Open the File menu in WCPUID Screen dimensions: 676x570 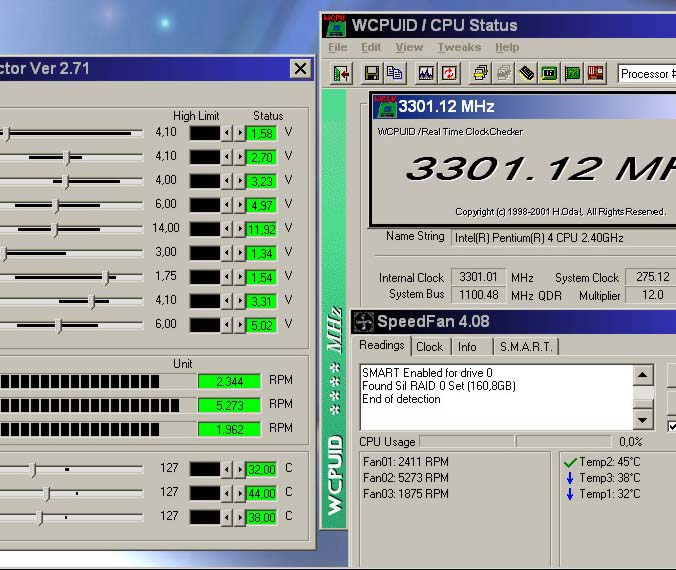pyautogui.click(x=338, y=47)
